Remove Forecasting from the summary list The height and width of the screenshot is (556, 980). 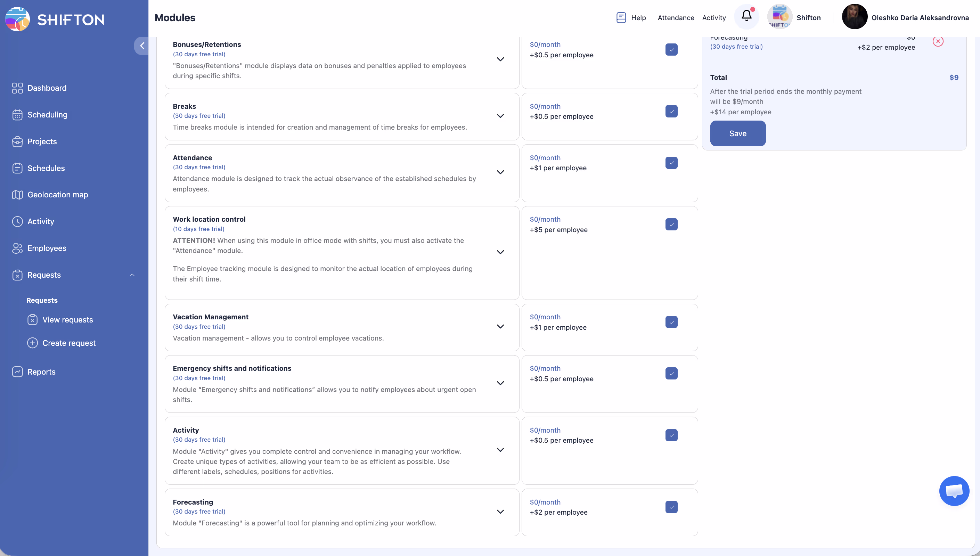[938, 41]
